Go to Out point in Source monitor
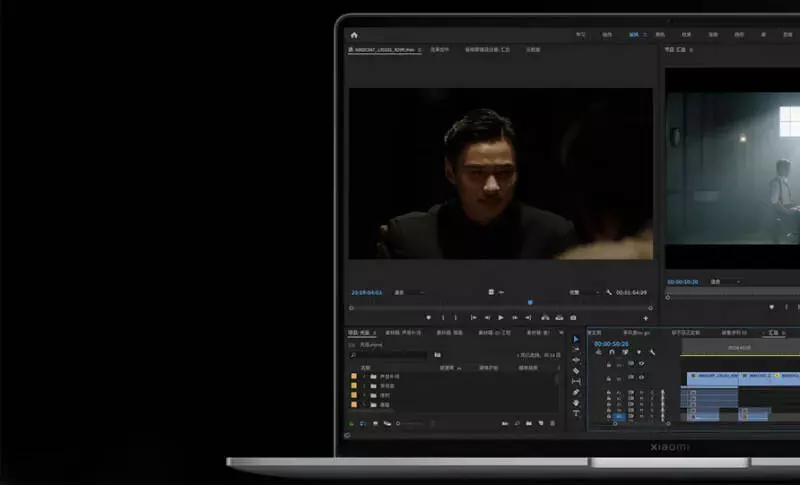The height and width of the screenshot is (485, 800). pyautogui.click(x=528, y=318)
